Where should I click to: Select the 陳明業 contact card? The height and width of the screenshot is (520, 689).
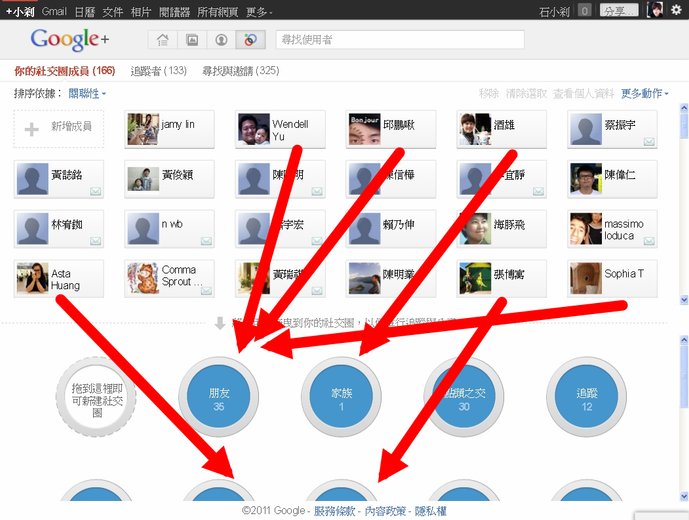(391, 278)
